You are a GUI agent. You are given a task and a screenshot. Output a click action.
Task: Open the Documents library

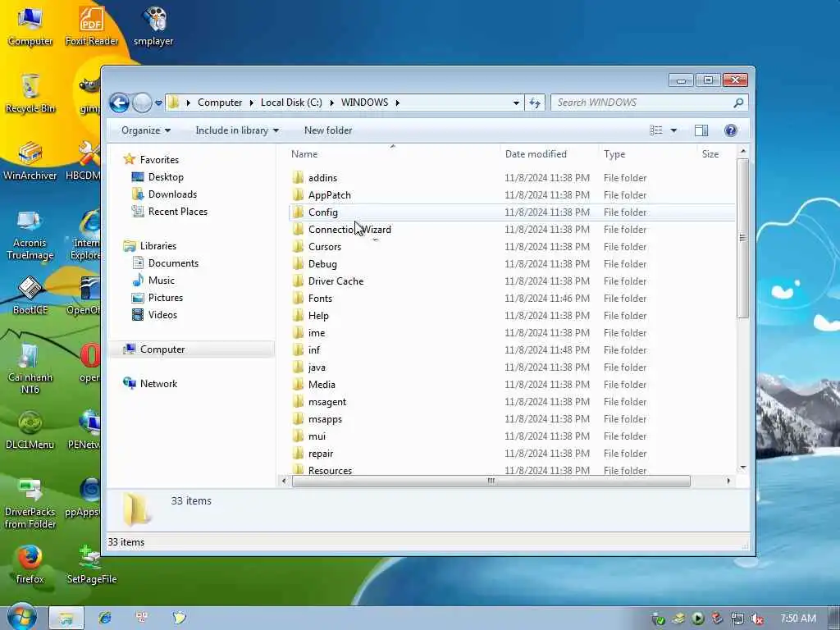point(173,263)
